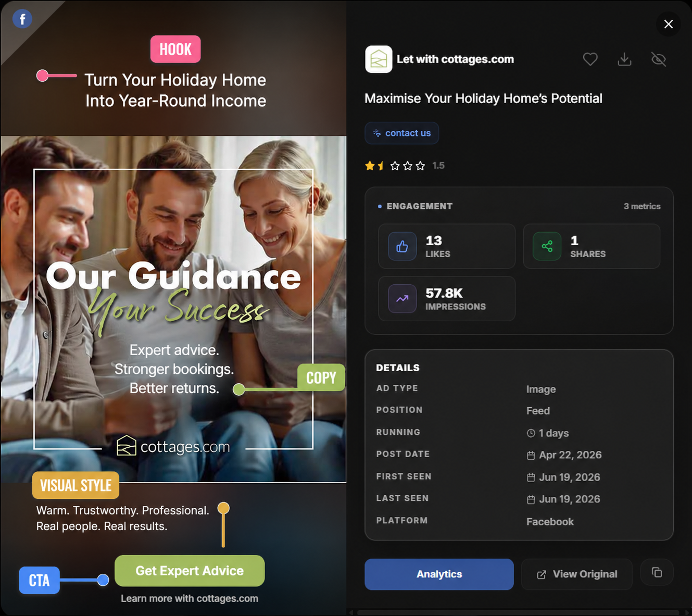Hide this ad with the crossed-eye icon
Viewport: 692px width, 616px height.
point(659,59)
